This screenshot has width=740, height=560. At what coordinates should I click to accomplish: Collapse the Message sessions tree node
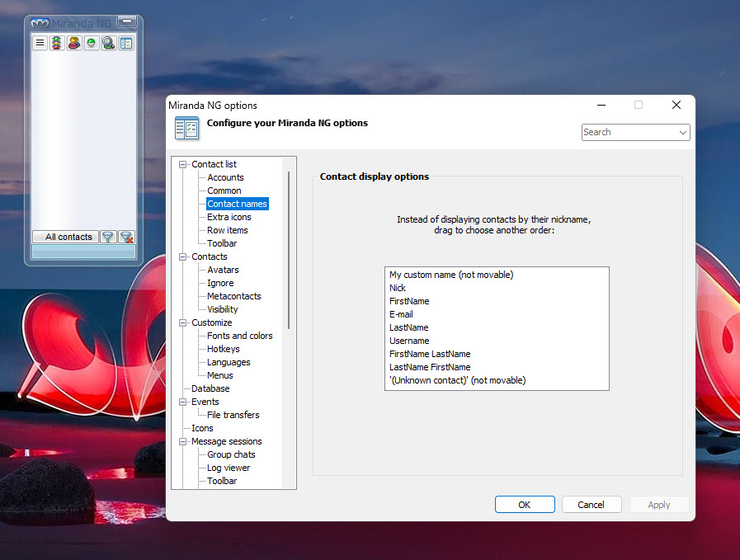click(182, 442)
